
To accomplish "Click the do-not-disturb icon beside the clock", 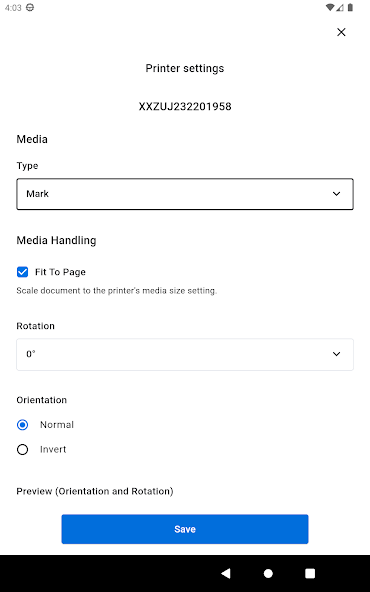I will click(30, 8).
